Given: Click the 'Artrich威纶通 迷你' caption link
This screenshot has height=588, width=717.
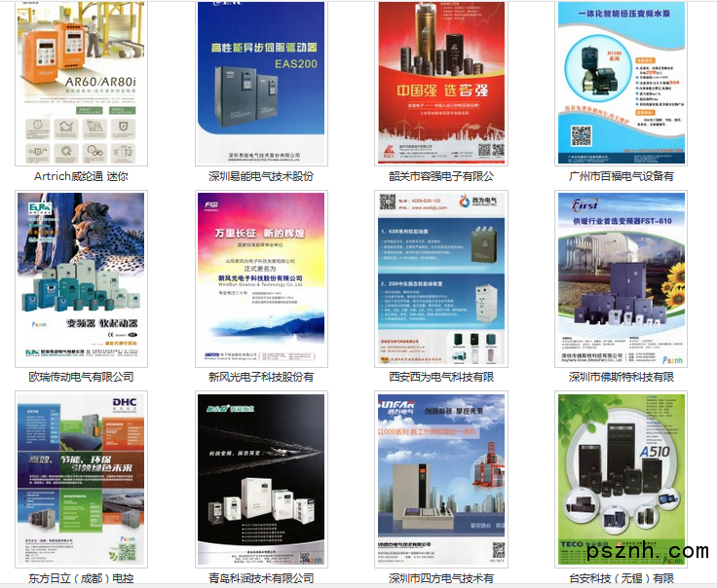Looking at the screenshot, I should [81, 176].
